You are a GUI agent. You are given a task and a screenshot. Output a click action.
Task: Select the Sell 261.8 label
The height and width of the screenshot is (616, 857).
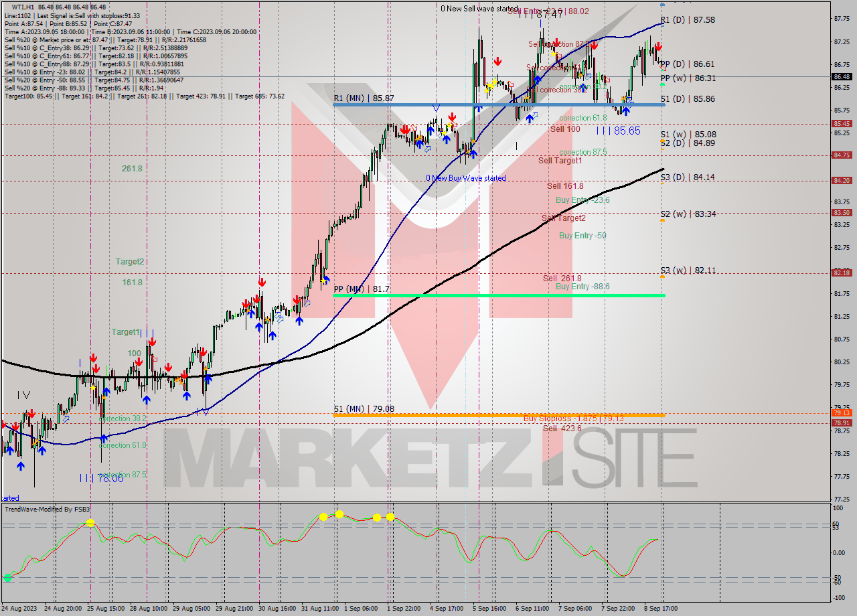(562, 278)
